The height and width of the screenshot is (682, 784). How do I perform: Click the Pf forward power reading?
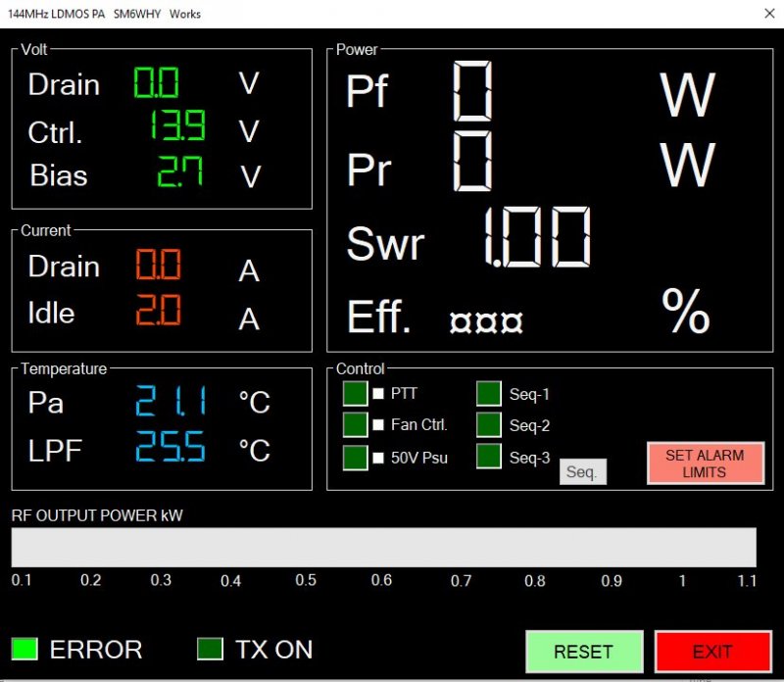pos(472,91)
